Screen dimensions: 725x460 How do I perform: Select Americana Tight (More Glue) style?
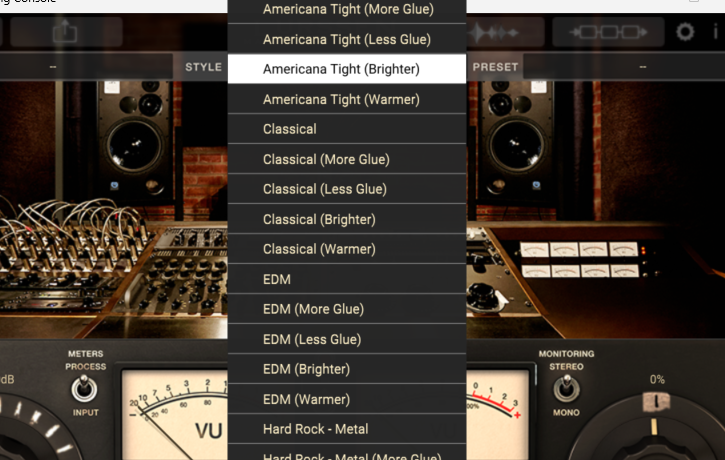point(347,10)
